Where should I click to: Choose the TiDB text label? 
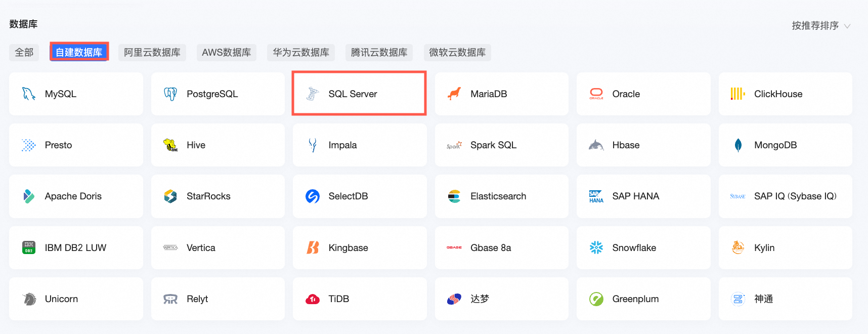[x=338, y=299]
